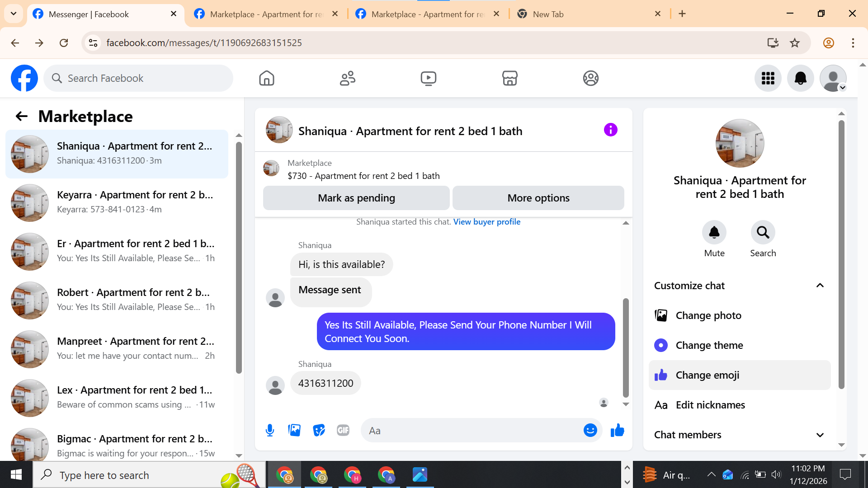Open Marketplace from the top navigation
The height and width of the screenshot is (488, 868).
tap(509, 78)
